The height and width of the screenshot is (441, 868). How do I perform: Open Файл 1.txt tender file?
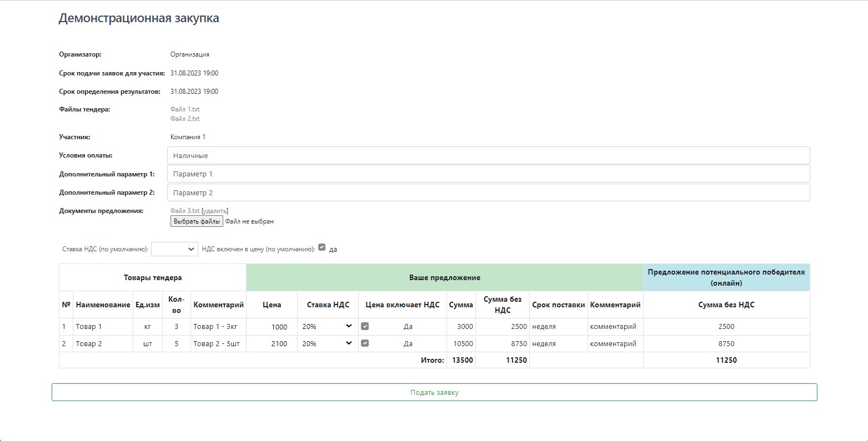(185, 109)
